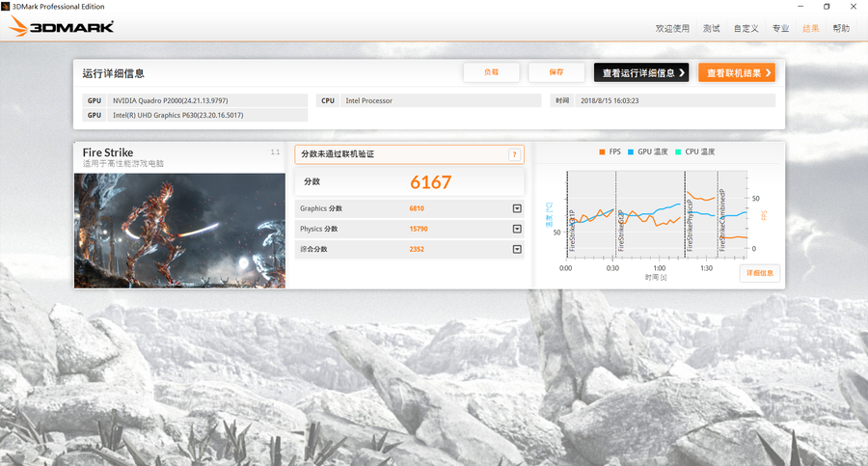
Task: Click the 保存 button
Action: [556, 72]
